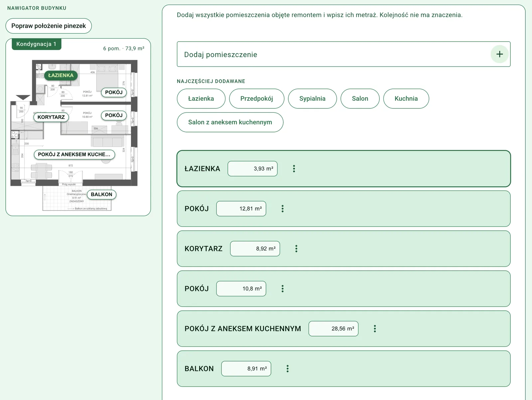Open three-dot menu for POKÓJ Z ANEKSEM KUCHENNYM
532x400 pixels.
click(x=375, y=329)
